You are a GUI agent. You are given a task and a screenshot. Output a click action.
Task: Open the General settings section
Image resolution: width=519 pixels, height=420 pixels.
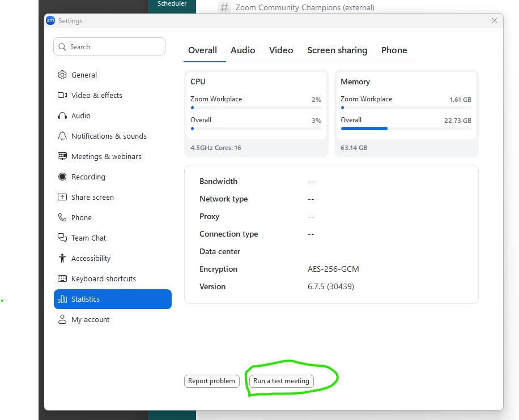[113, 75]
